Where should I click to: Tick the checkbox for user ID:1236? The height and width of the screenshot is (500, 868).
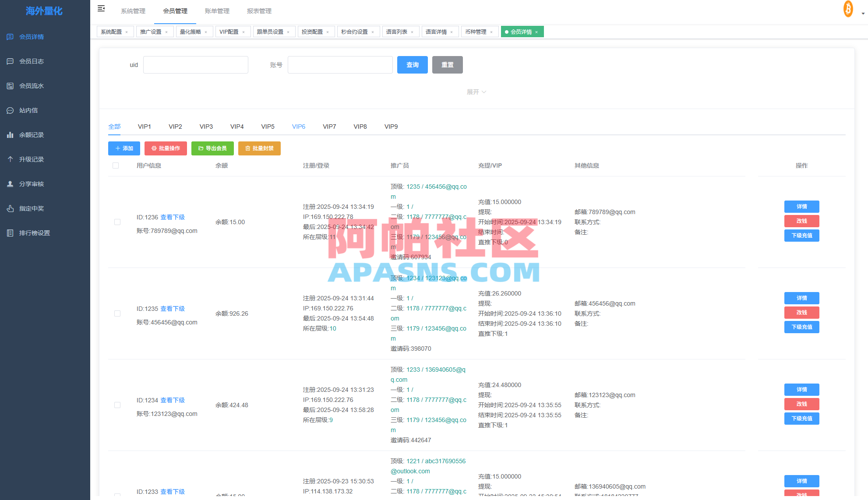(117, 222)
